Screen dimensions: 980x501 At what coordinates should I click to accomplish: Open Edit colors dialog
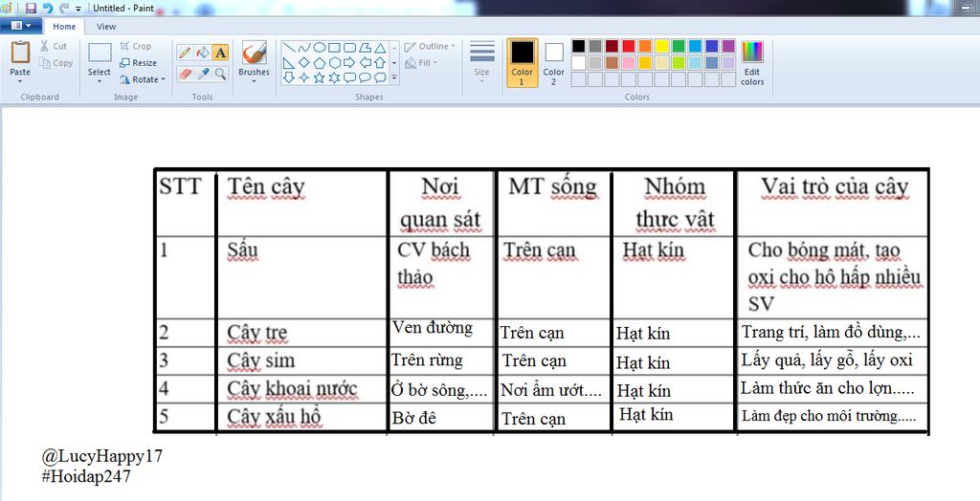[x=752, y=62]
